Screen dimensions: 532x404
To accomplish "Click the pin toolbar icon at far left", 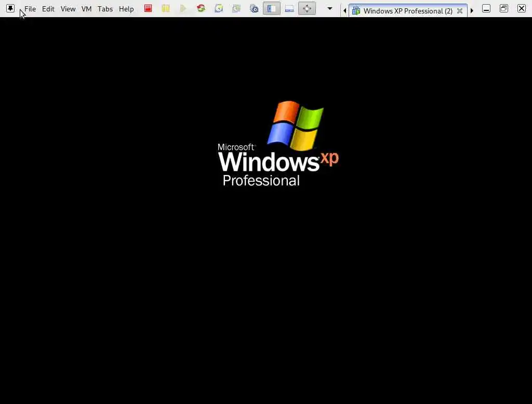I will click(x=10, y=8).
